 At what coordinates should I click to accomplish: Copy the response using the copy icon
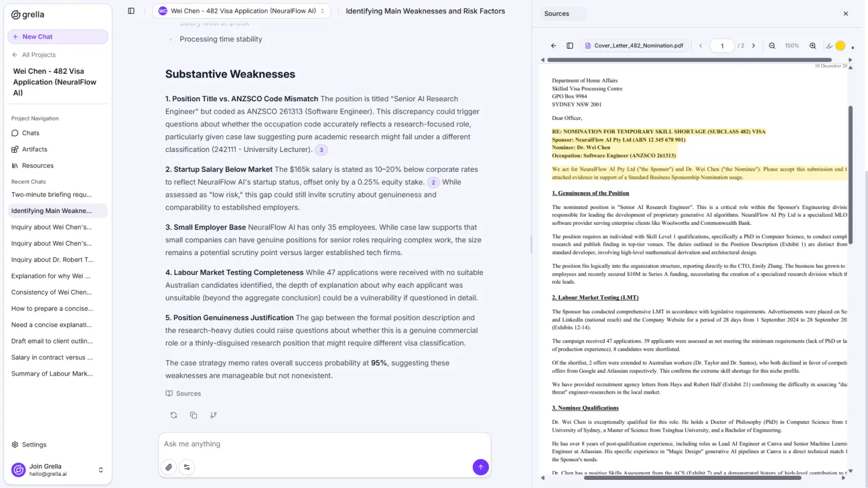(x=193, y=415)
